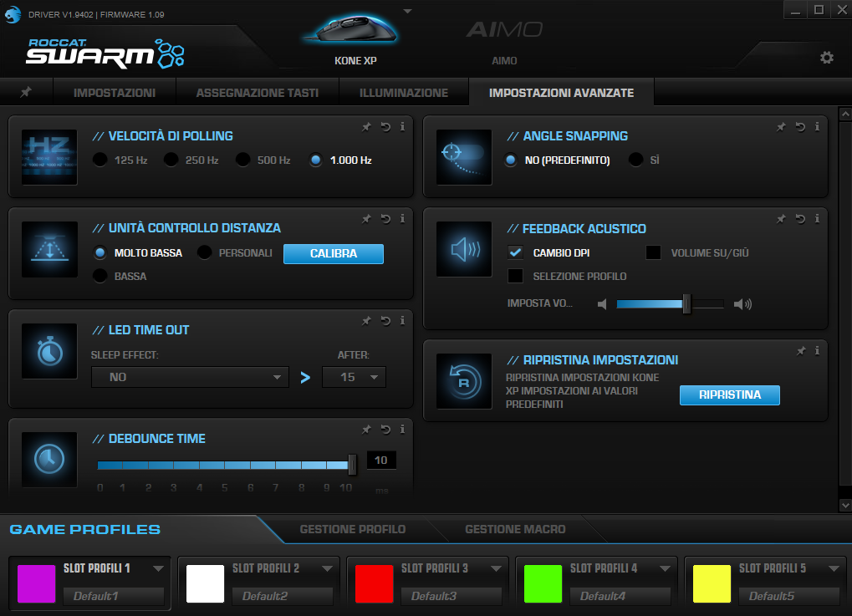Viewport: 852px width, 616px height.
Task: Pick the magenta swatch of Slot Profili 1
Action: click(37, 584)
